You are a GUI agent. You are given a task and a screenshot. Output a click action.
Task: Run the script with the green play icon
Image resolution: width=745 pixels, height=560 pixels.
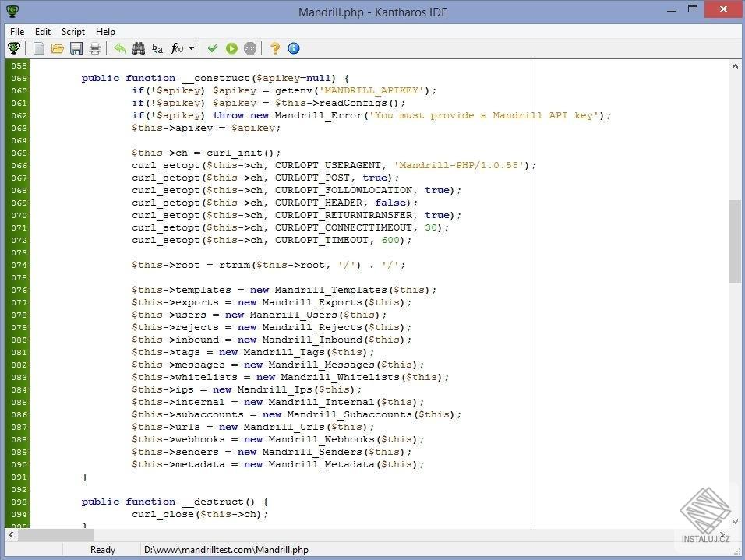(x=231, y=48)
